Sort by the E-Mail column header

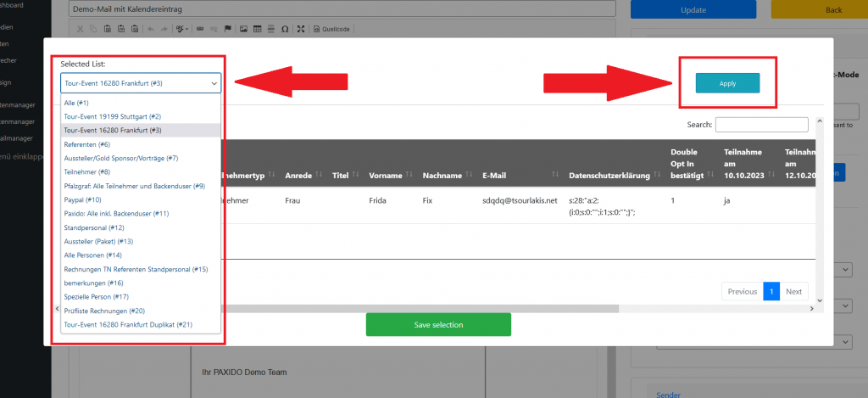click(x=493, y=175)
